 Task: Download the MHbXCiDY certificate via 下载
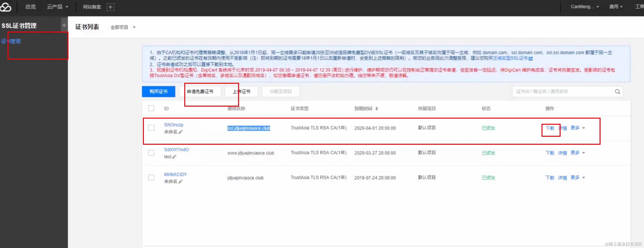point(550,178)
